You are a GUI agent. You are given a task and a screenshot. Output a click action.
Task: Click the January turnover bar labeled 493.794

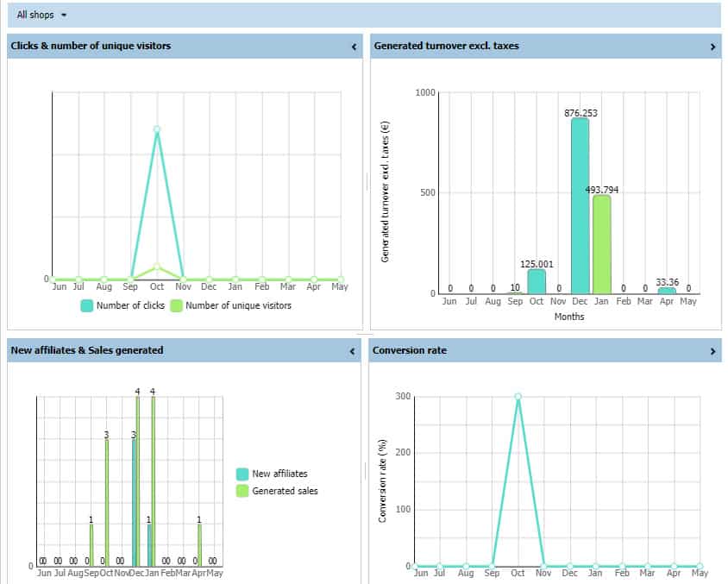tap(601, 244)
